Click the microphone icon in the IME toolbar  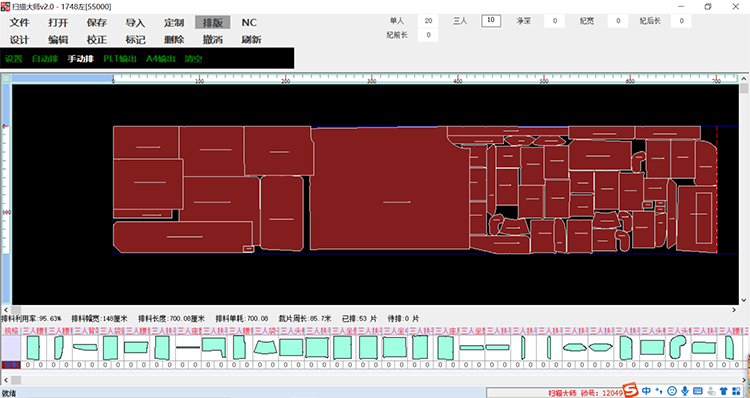coord(685,391)
